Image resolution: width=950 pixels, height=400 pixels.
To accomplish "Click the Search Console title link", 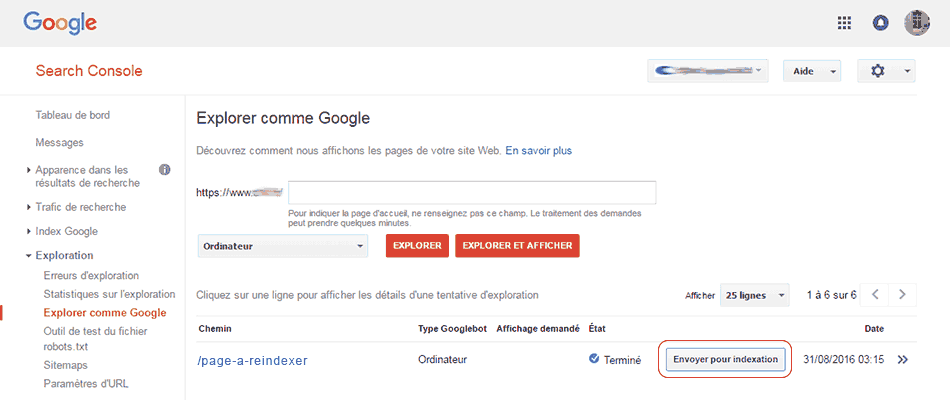I will tap(89, 71).
